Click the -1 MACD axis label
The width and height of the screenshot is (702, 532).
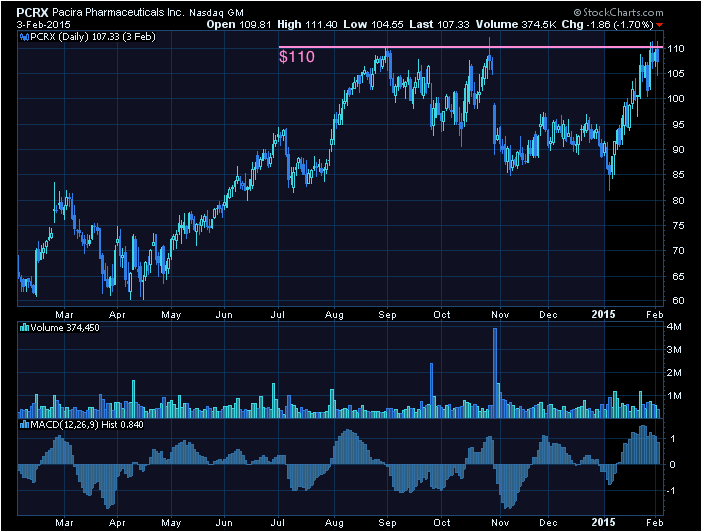click(671, 491)
